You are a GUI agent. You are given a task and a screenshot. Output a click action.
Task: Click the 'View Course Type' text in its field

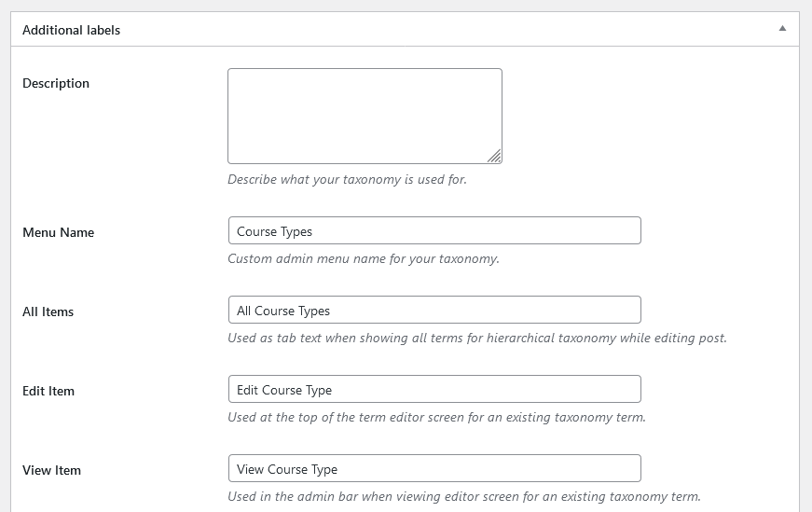[287, 469]
